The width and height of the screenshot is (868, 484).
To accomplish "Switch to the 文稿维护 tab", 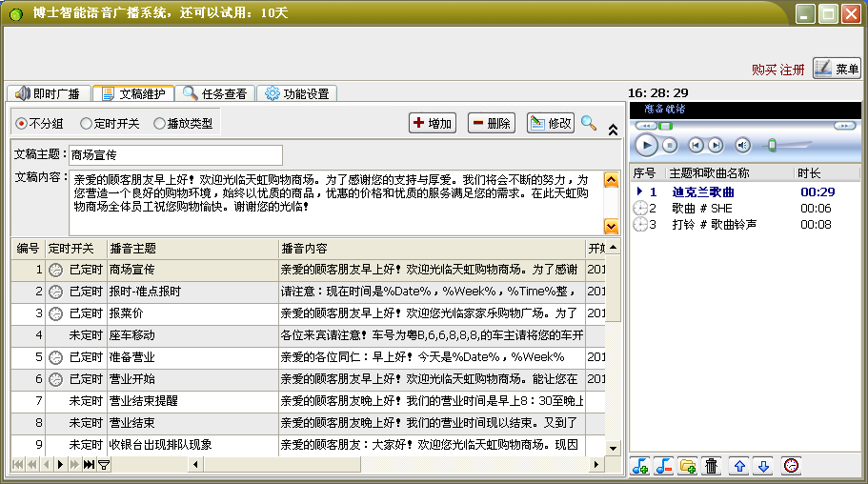I will point(133,93).
